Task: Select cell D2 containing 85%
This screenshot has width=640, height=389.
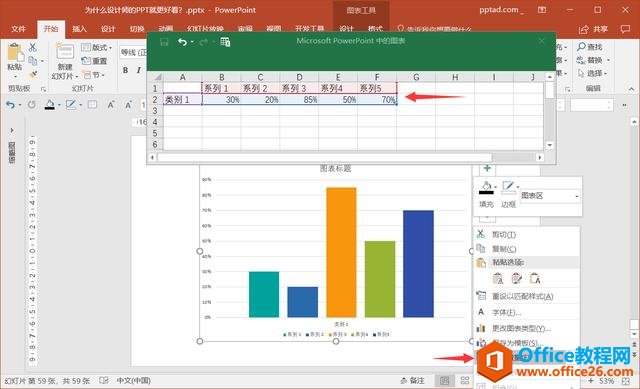Action: 299,100
